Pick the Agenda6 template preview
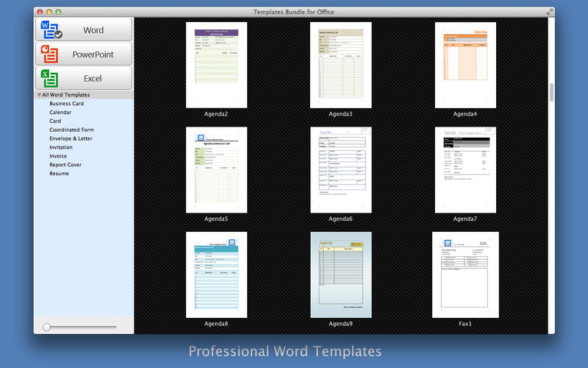 tap(340, 170)
